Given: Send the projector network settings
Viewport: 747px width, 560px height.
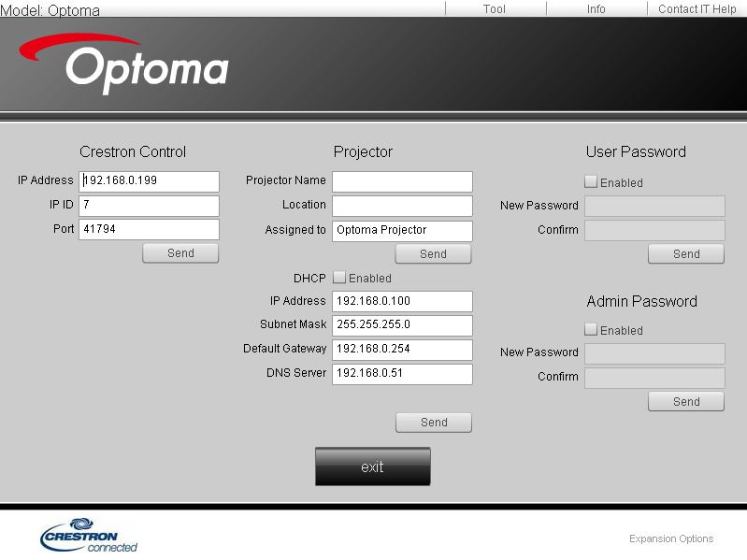Looking at the screenshot, I should point(434,423).
